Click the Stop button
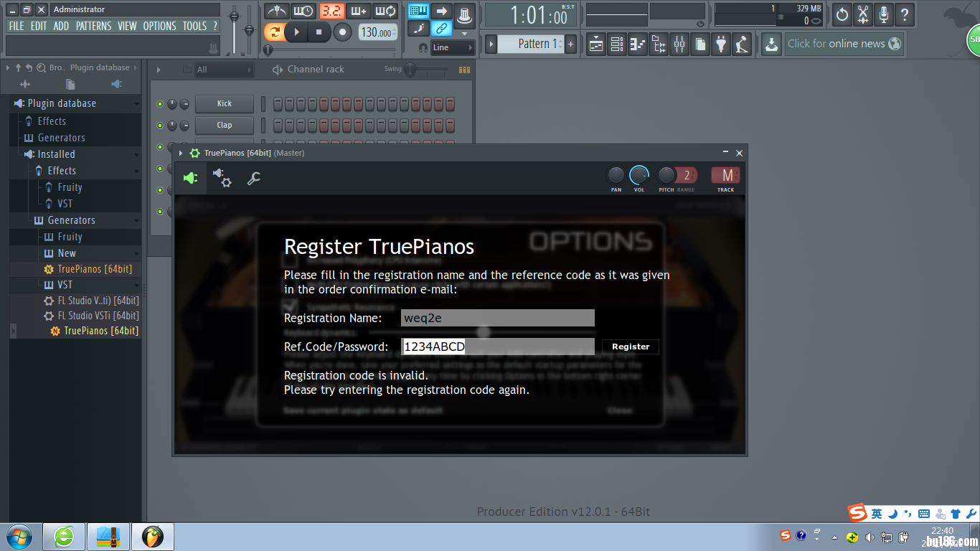 click(319, 32)
